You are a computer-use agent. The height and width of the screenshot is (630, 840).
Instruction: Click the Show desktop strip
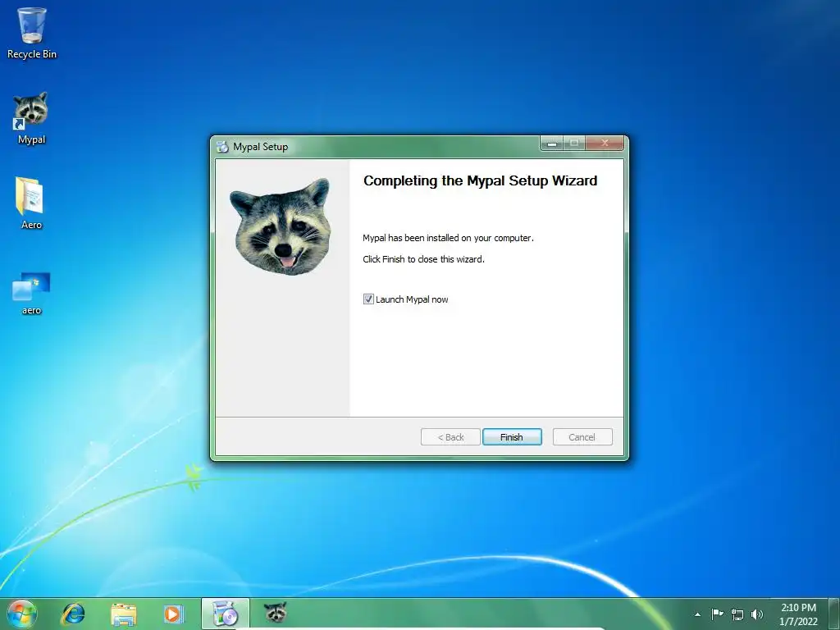pos(834,614)
